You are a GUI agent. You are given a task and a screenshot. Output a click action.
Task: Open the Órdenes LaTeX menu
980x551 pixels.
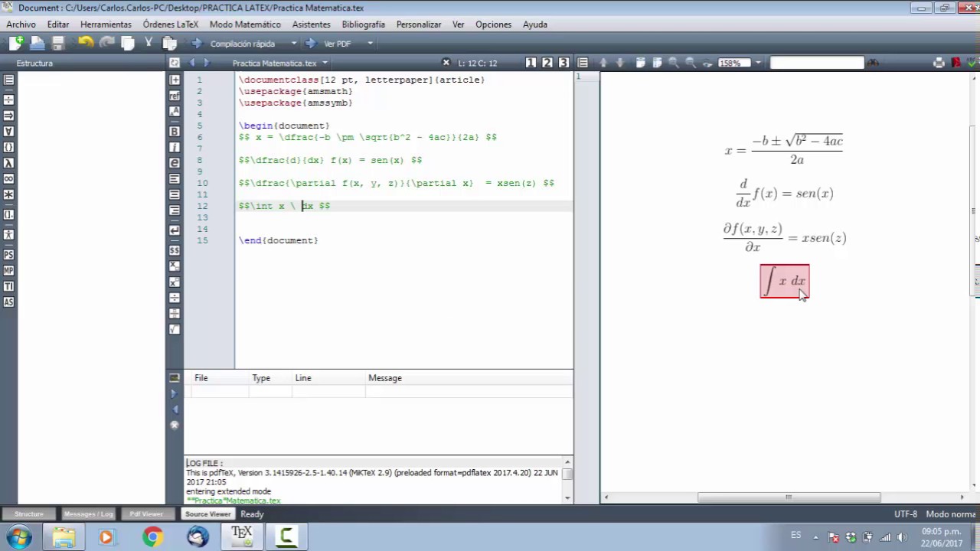[x=171, y=24]
